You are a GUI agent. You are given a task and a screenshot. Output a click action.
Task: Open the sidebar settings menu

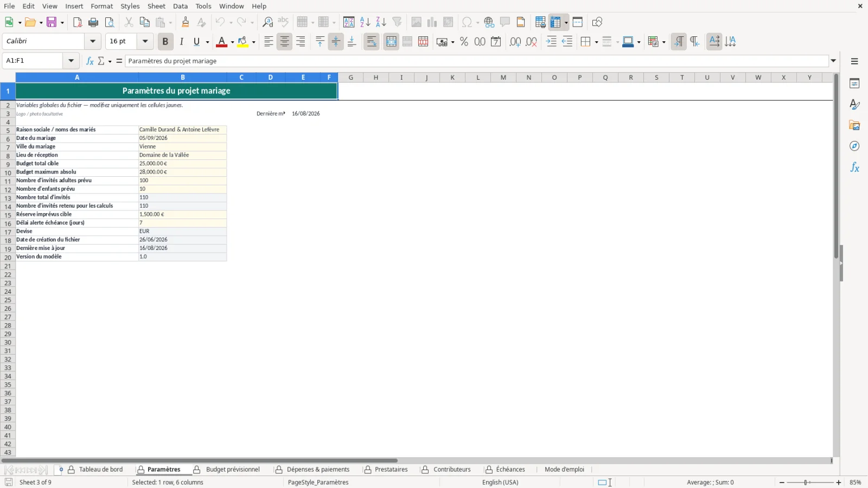854,61
